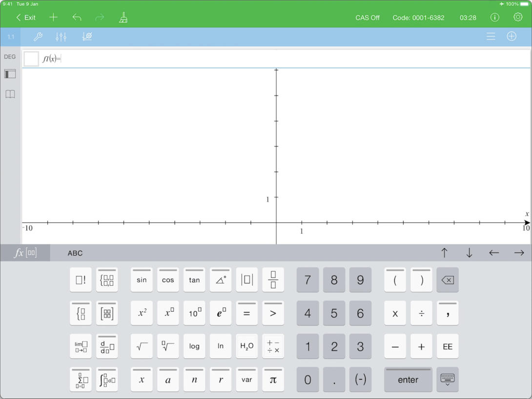Toggle CAS Off setting

coord(367,18)
